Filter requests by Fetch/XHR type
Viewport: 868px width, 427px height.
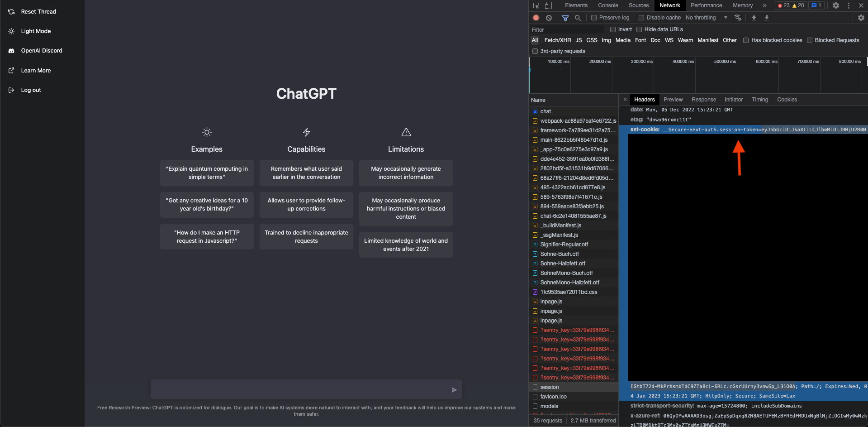(x=557, y=40)
